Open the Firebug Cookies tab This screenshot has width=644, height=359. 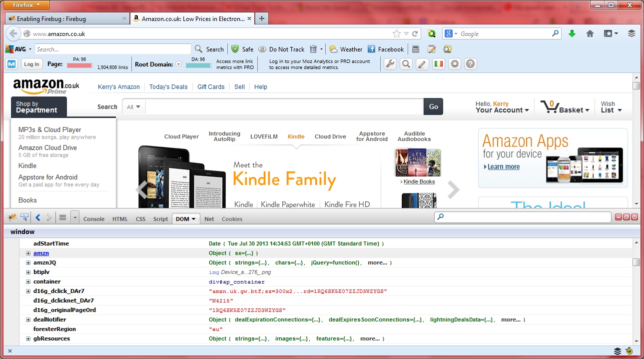coord(232,219)
